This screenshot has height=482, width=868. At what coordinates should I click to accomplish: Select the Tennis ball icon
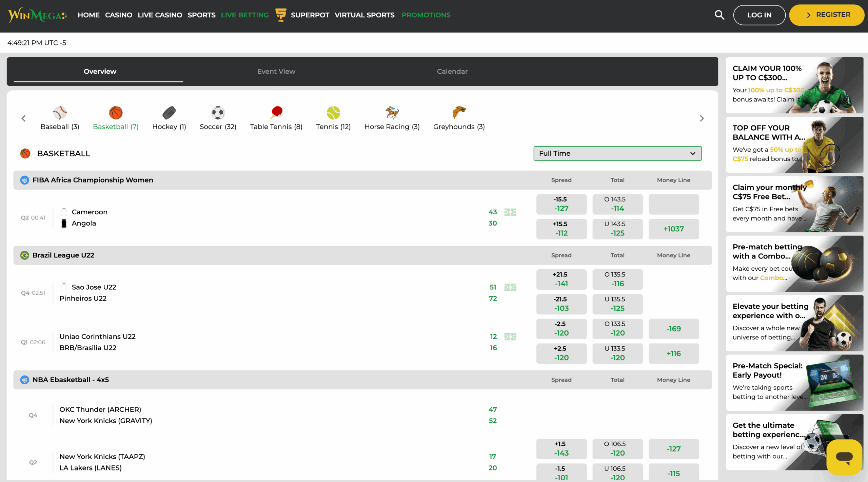click(x=333, y=113)
